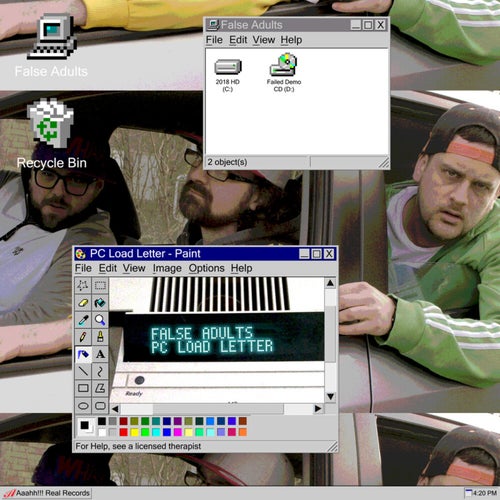The width and height of the screenshot is (500, 500).
Task: Open View menu in False Adults window
Action: click(x=263, y=40)
